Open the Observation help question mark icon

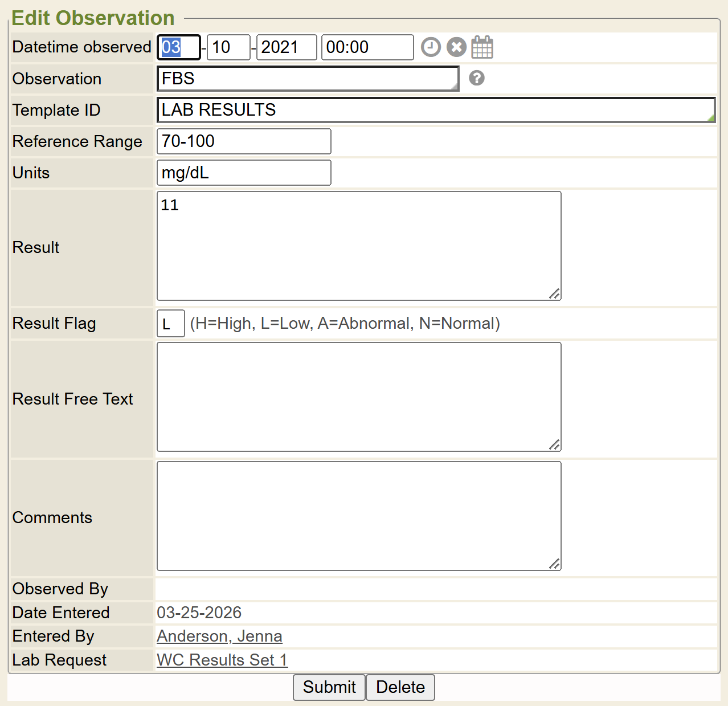(x=477, y=78)
